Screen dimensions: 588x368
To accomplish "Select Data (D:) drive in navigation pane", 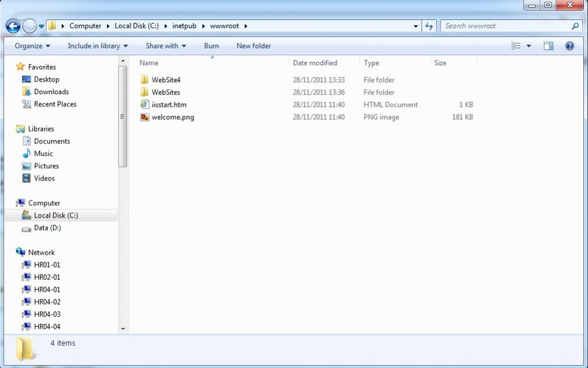I will click(x=47, y=228).
